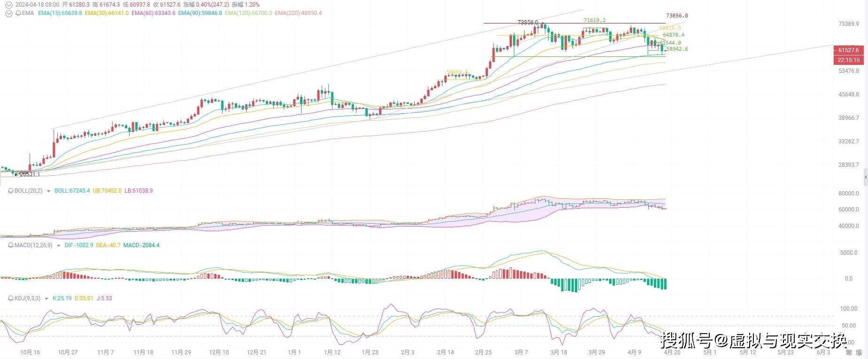Click the LB:61038.9 lower band value
This screenshot has width=868, height=359.
pos(139,191)
